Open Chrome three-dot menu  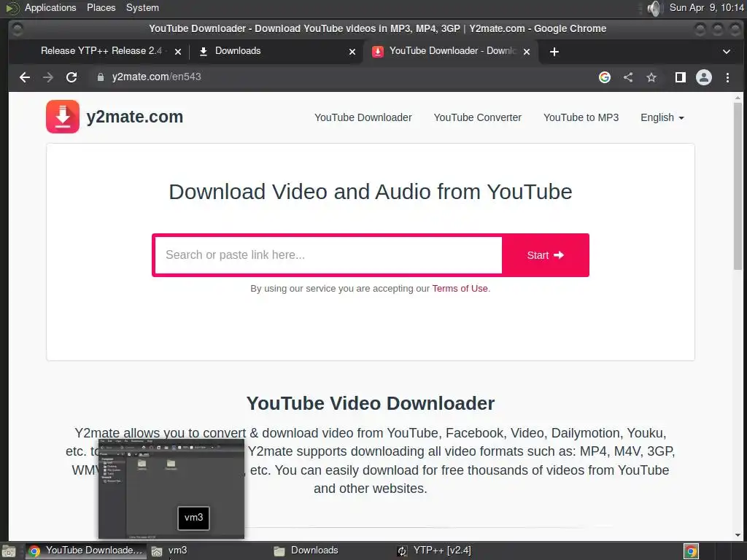point(727,77)
